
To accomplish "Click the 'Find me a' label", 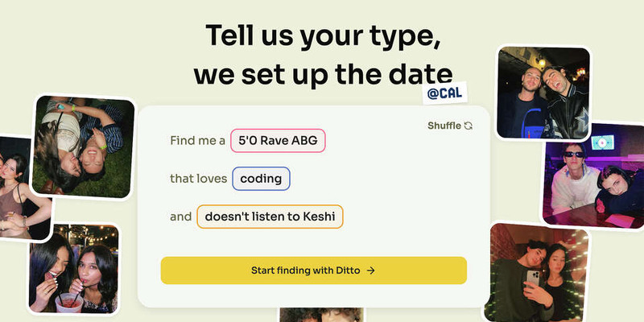I will pos(197,141).
